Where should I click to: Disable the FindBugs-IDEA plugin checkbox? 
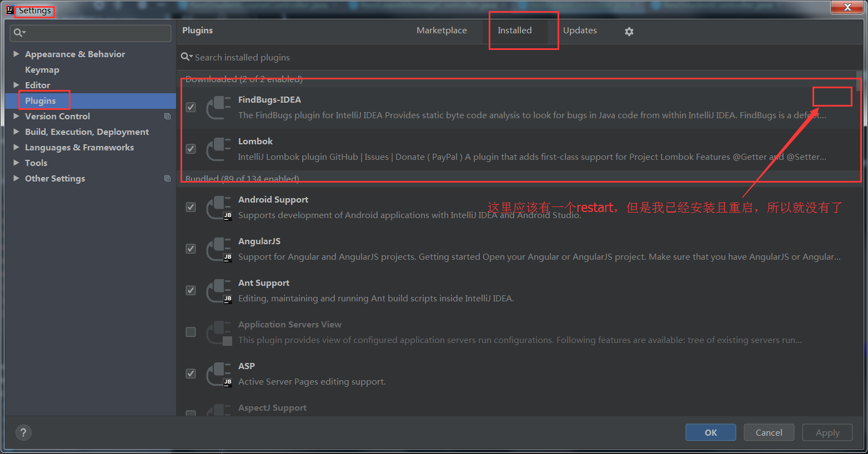click(x=190, y=107)
